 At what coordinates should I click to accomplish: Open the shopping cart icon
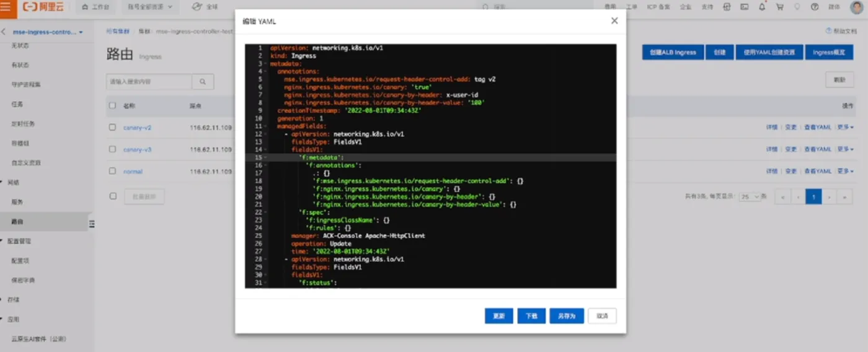pos(779,7)
